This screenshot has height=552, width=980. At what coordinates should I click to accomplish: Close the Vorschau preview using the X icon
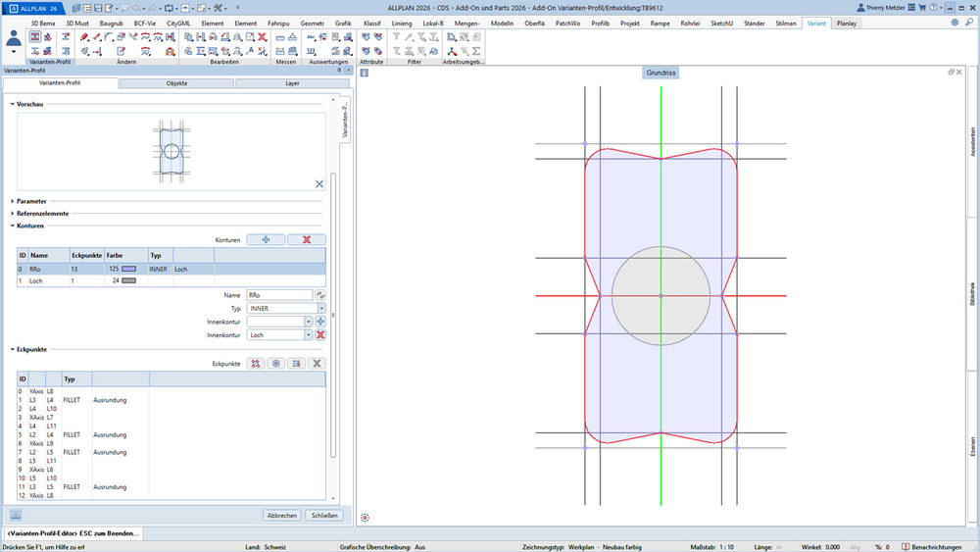[319, 183]
